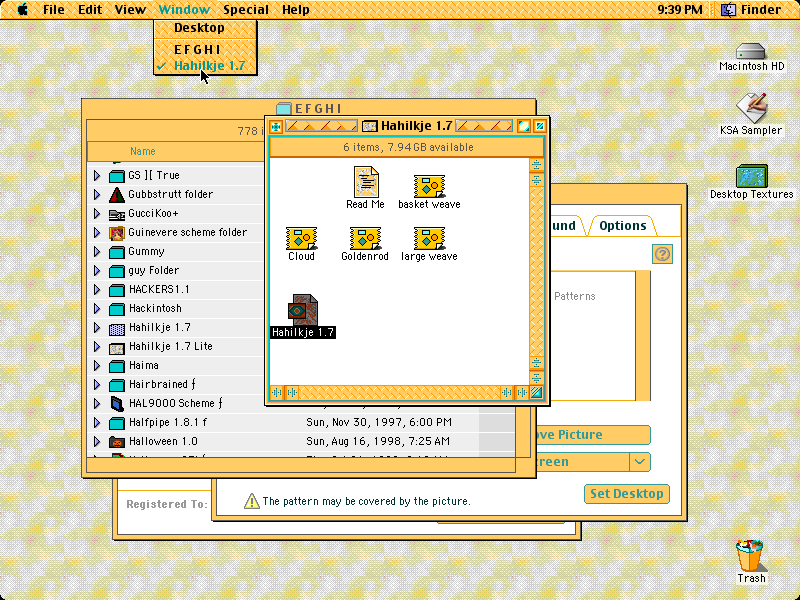Screen dimensions: 800x600
Task: Click the 'Sun, Nov 30, 1997, 6:00 PM' date
Action: click(379, 423)
